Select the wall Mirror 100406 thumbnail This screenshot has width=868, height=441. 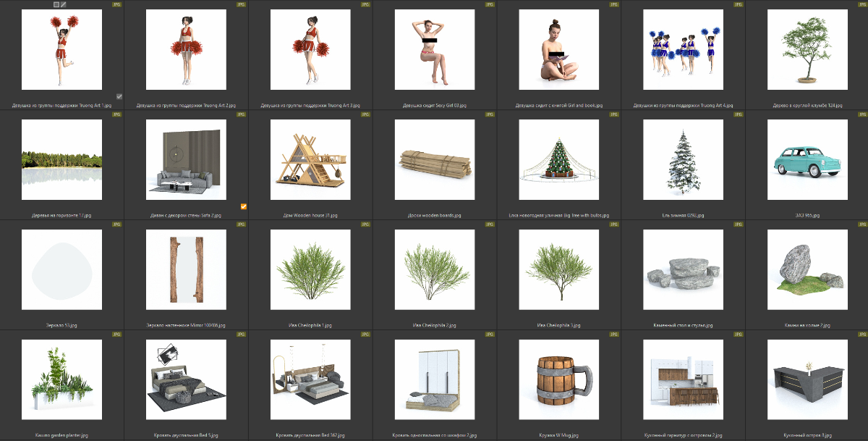click(186, 270)
